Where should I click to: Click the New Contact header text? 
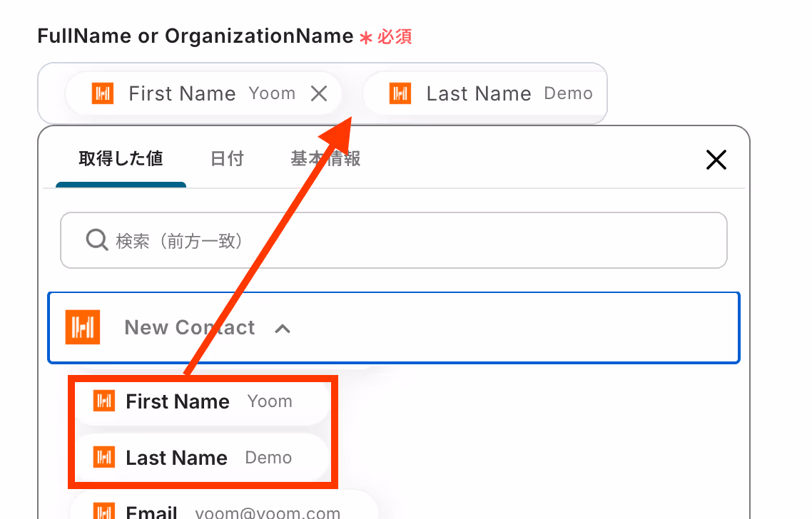tap(190, 327)
